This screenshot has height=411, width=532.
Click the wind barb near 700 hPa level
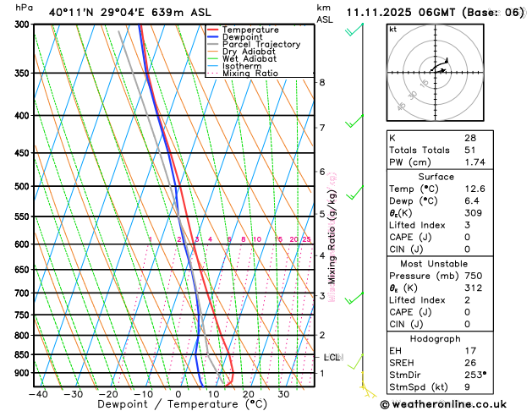[x=354, y=298]
